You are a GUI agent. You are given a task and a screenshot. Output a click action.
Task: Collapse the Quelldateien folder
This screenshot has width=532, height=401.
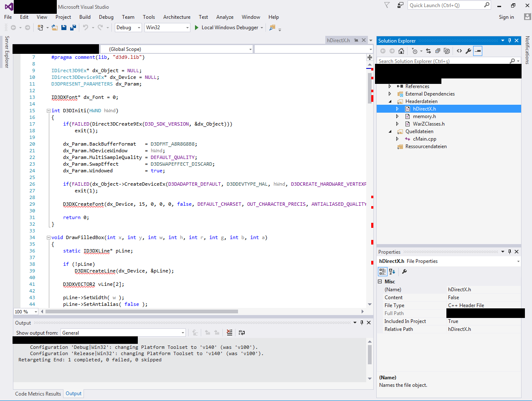click(390, 131)
